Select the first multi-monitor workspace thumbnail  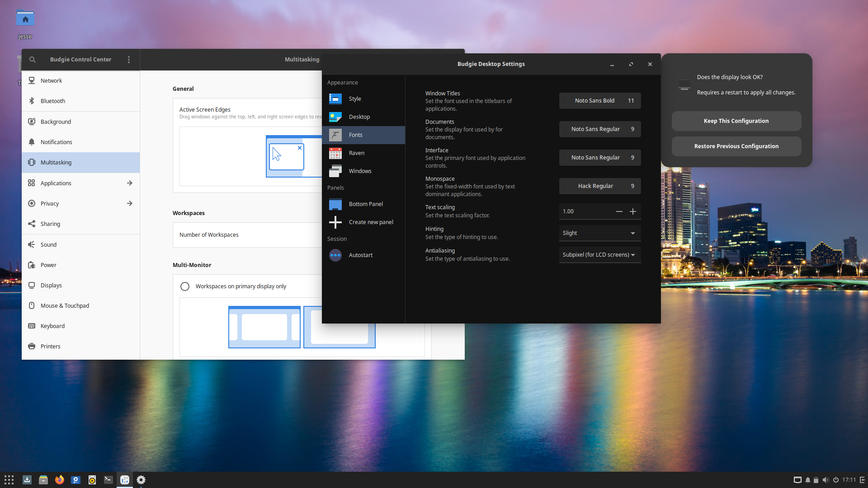pos(264,327)
